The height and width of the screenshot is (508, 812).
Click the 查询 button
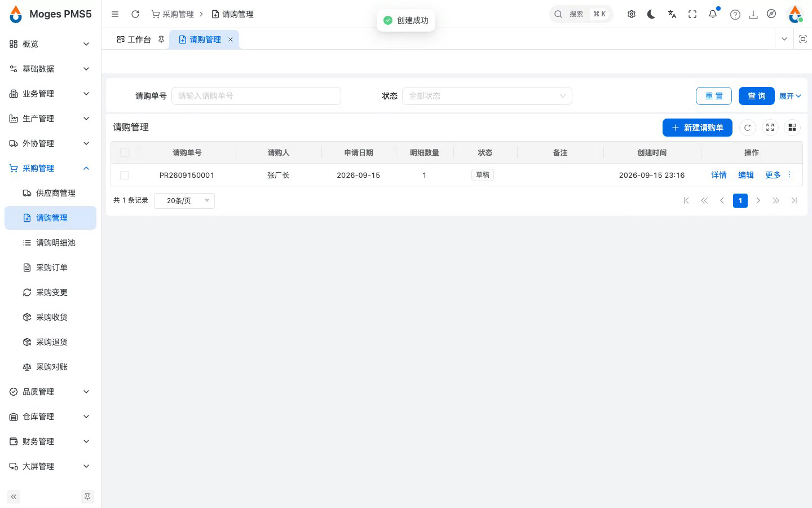(x=756, y=96)
